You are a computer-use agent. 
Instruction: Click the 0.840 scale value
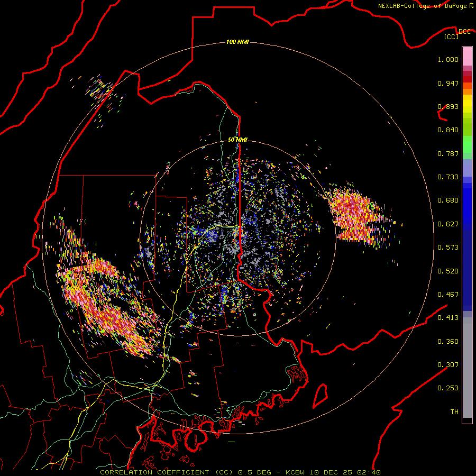coord(448,130)
